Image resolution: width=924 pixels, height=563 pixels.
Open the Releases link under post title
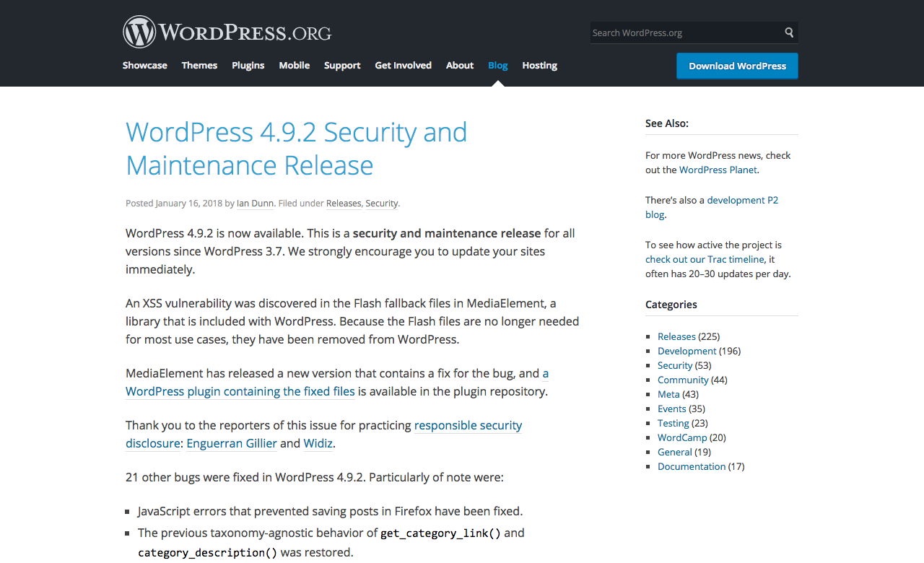click(344, 204)
